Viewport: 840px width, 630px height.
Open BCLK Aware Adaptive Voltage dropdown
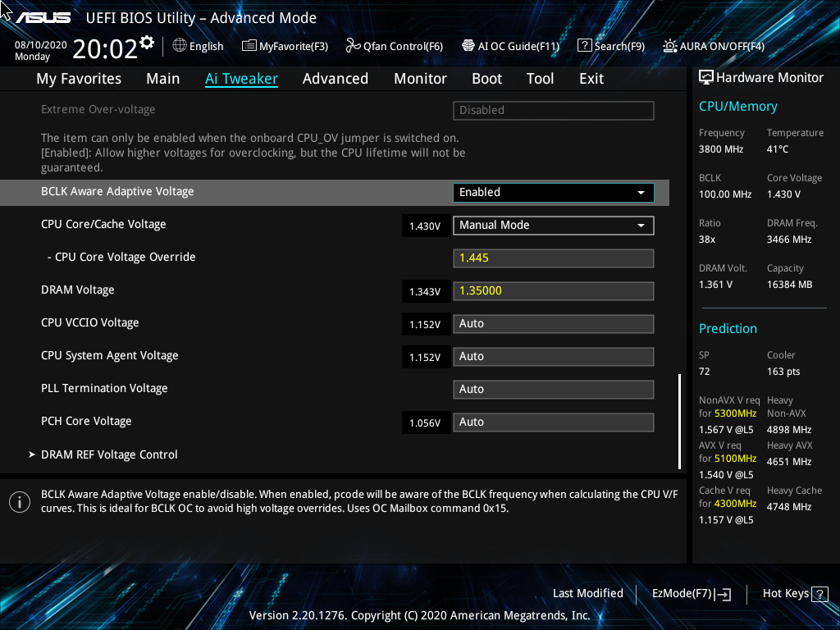[554, 192]
